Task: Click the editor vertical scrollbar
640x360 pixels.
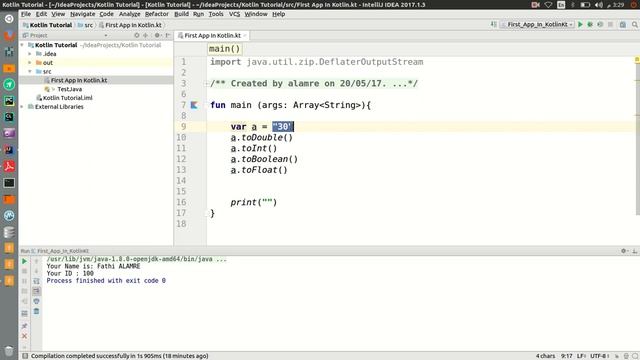Action: tap(638, 139)
